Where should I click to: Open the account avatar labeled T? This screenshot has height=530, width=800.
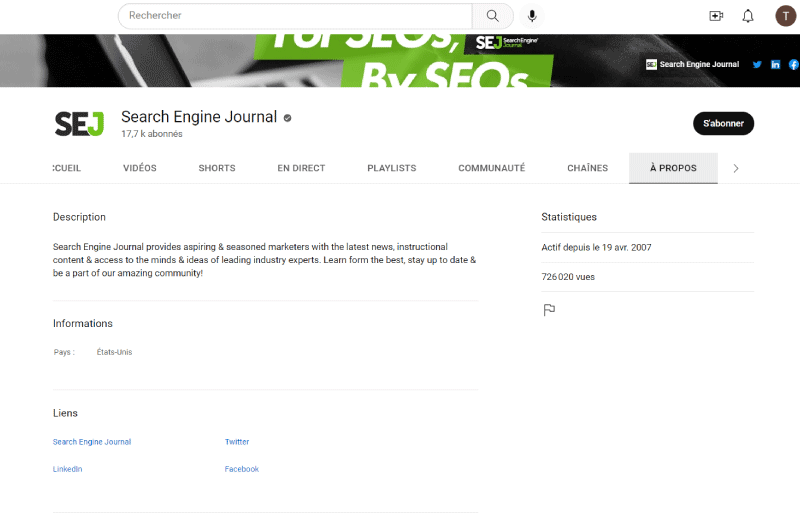pos(785,16)
